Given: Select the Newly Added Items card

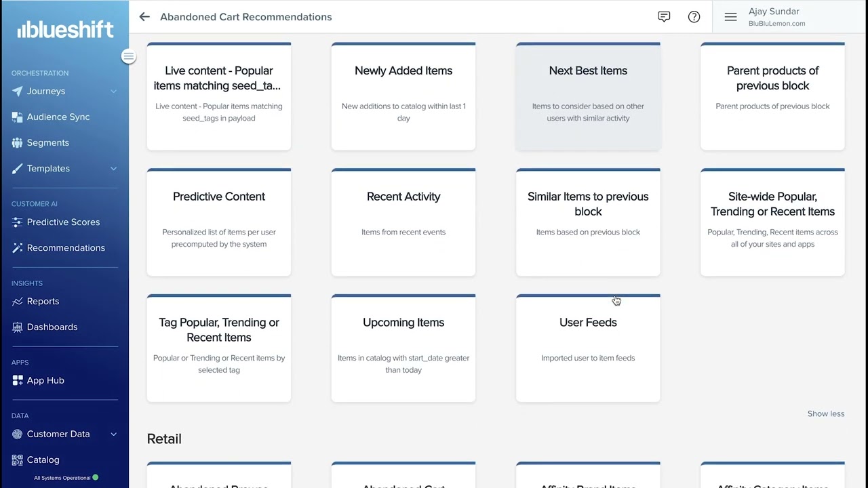Looking at the screenshot, I should [x=403, y=96].
